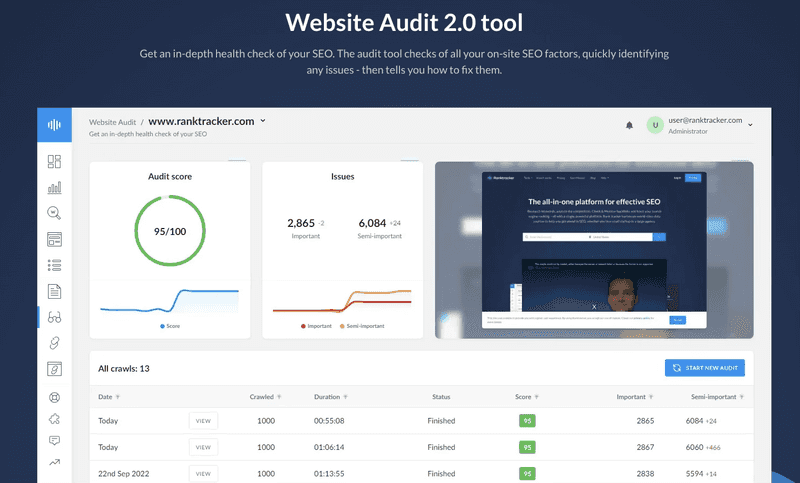Image resolution: width=800 pixels, height=483 pixels.
Task: Open the lifebuoy support icon
Action: pyautogui.click(x=54, y=397)
